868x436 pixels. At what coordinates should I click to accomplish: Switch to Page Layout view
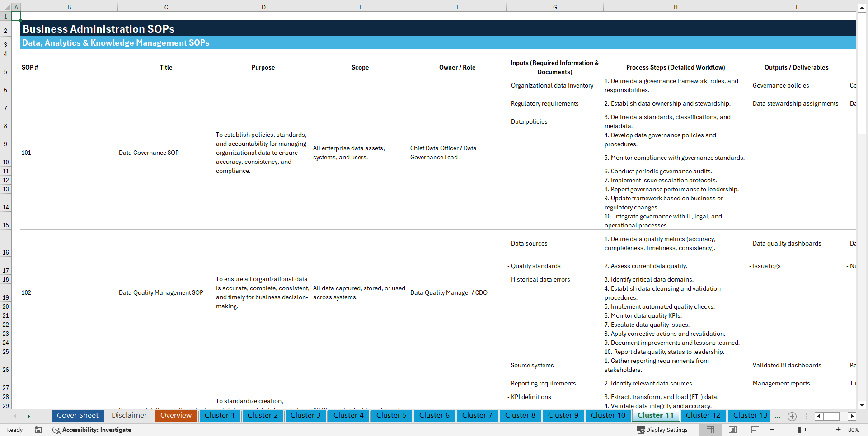coord(732,430)
